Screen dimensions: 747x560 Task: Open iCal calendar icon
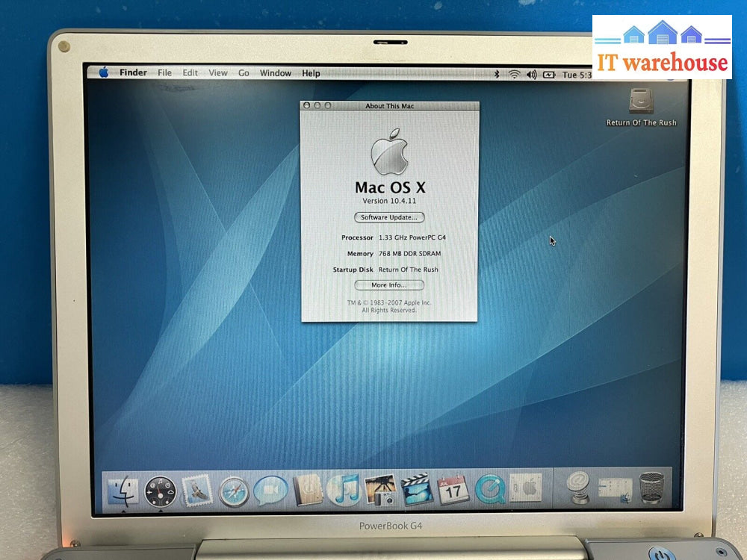[453, 490]
